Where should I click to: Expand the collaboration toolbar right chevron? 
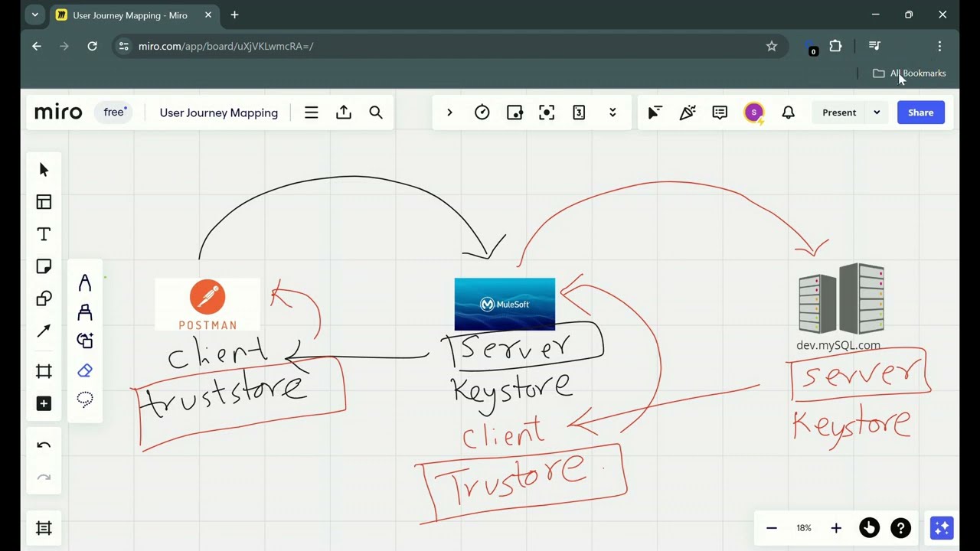(x=449, y=112)
